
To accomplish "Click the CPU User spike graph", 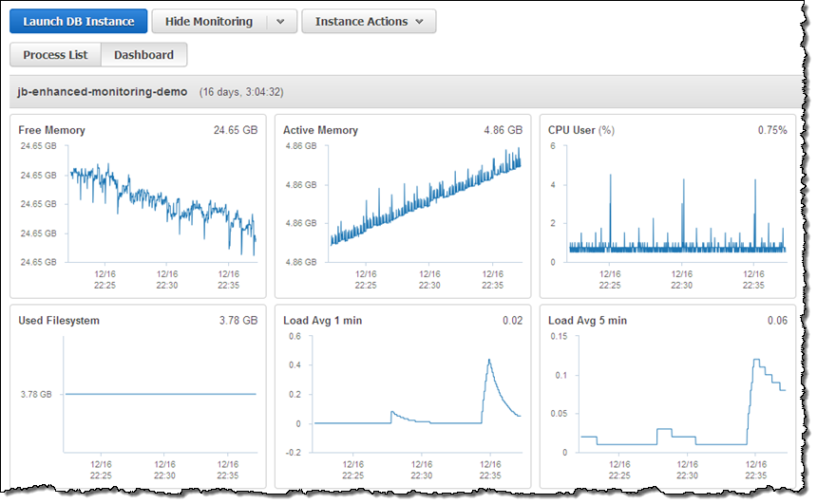I will [677, 214].
